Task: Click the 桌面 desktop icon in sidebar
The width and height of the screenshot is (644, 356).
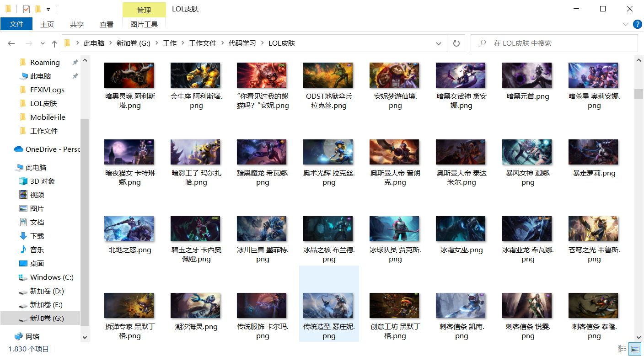Action: (x=23, y=264)
